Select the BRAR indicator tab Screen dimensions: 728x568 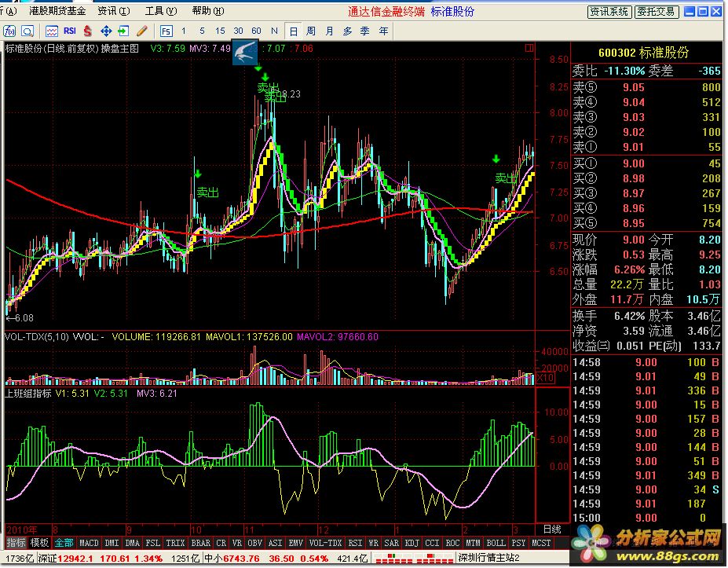point(200,542)
